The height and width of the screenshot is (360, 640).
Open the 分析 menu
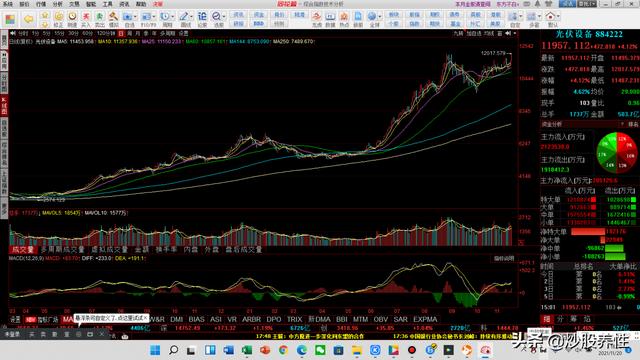point(58,4)
